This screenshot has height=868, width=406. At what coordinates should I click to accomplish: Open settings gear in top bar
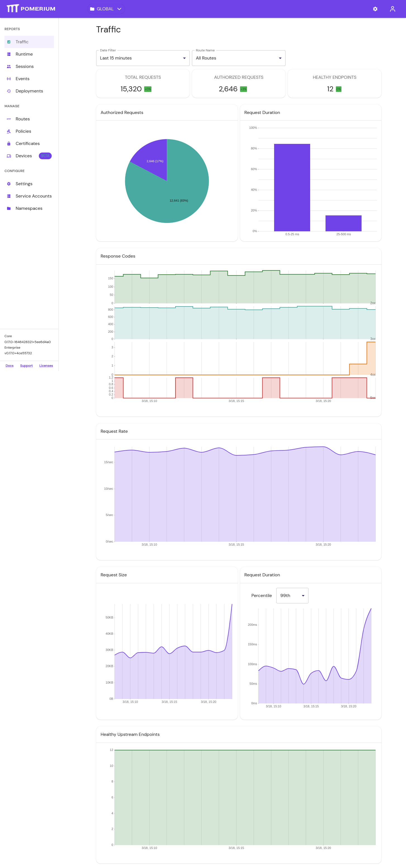[375, 9]
